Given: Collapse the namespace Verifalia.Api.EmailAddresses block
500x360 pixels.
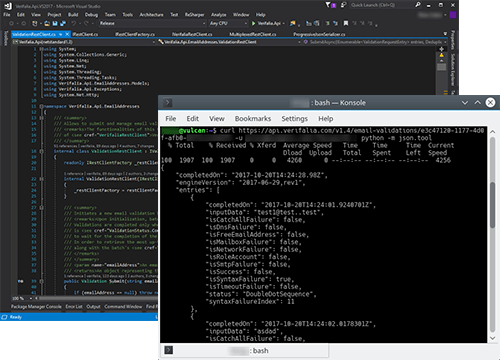Looking at the screenshot, I should [41, 106].
